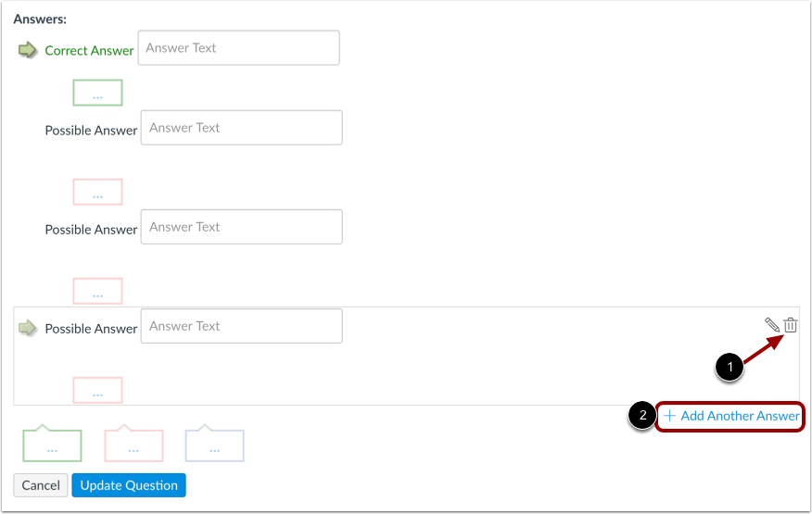Screen dimensions: 812x514
Task: Click the green Correct Answer label
Action: pyautogui.click(x=89, y=51)
